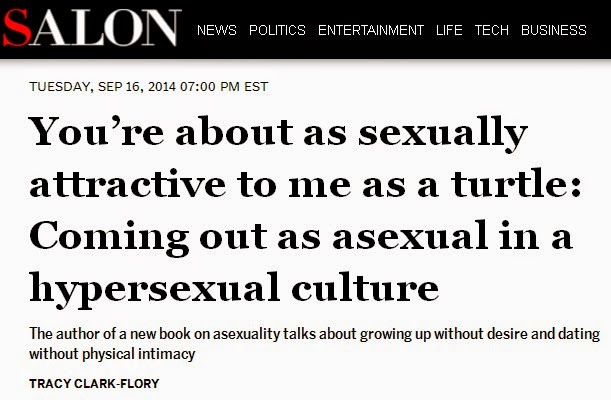Click the word 'dating' in the subheading
The height and width of the screenshot is (400, 611).
(583, 334)
